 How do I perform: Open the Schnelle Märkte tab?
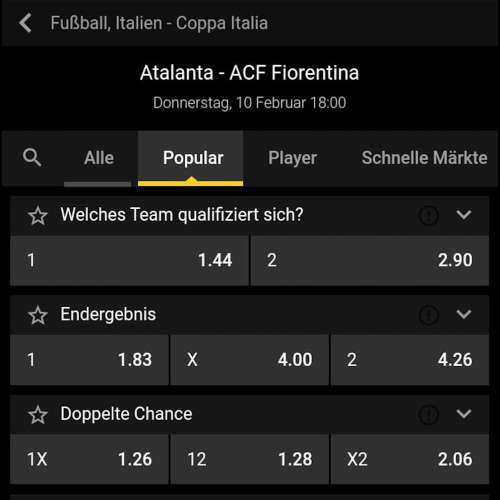point(424,158)
